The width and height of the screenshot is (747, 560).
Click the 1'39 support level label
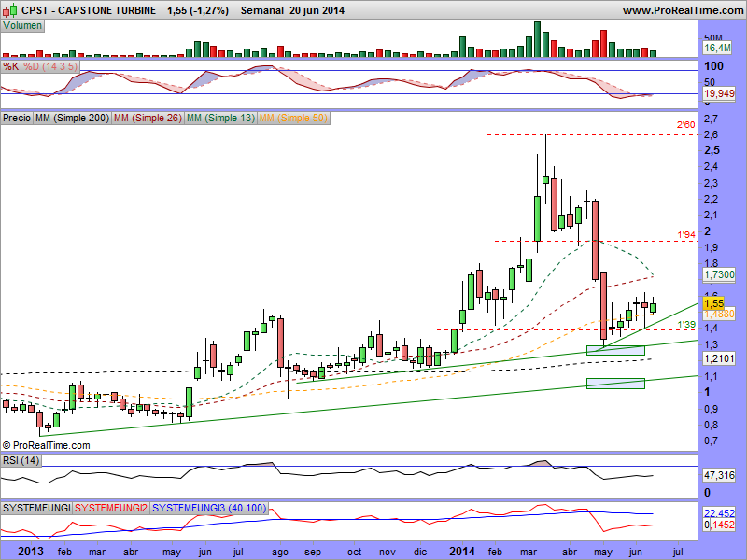point(686,325)
